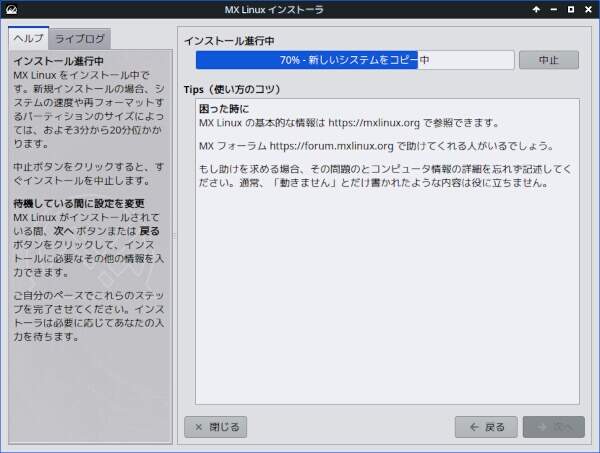This screenshot has height=453, width=600.
Task: Click the MX Linux インストーラ title bar text
Action: coord(299,11)
